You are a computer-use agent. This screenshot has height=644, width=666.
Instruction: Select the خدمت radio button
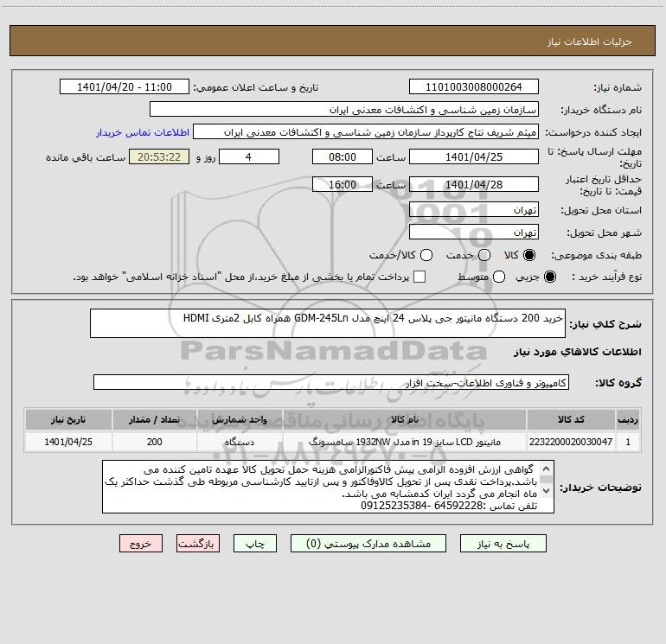click(484, 255)
